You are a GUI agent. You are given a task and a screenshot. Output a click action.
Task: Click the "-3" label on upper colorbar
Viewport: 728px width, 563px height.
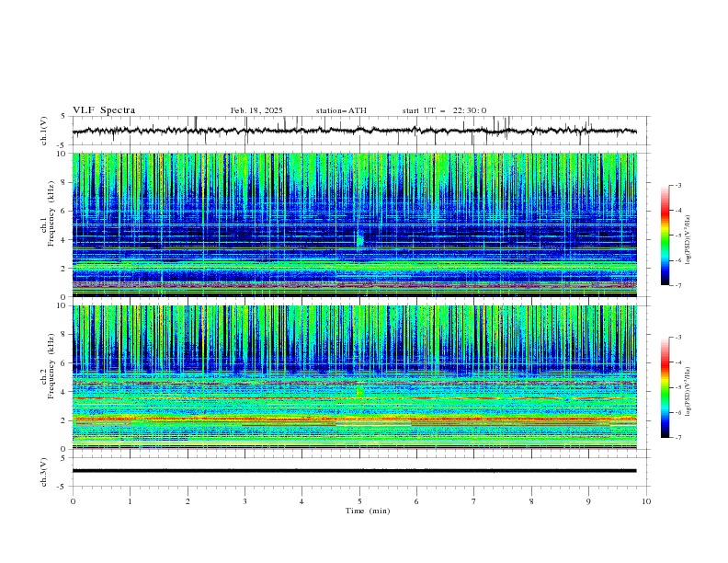pos(678,185)
